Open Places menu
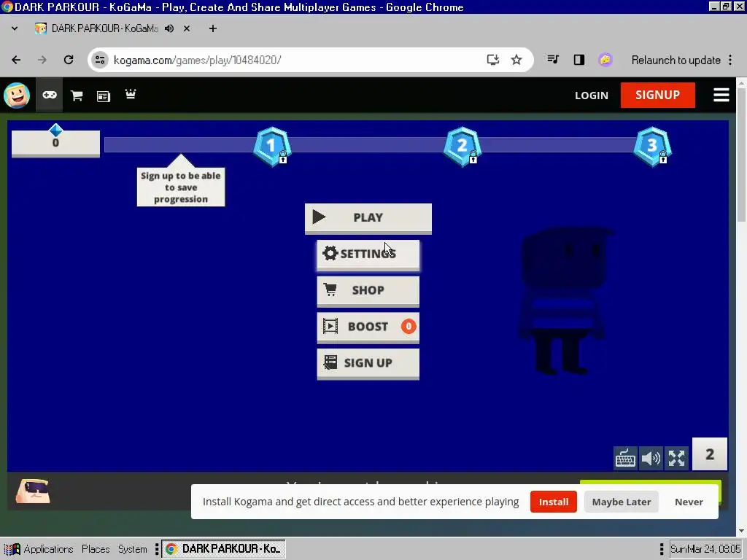 point(96,549)
